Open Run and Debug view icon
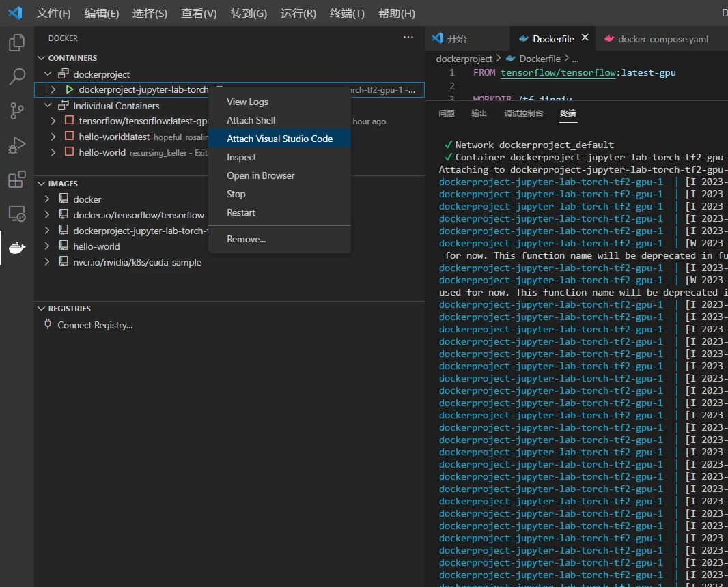 16,145
